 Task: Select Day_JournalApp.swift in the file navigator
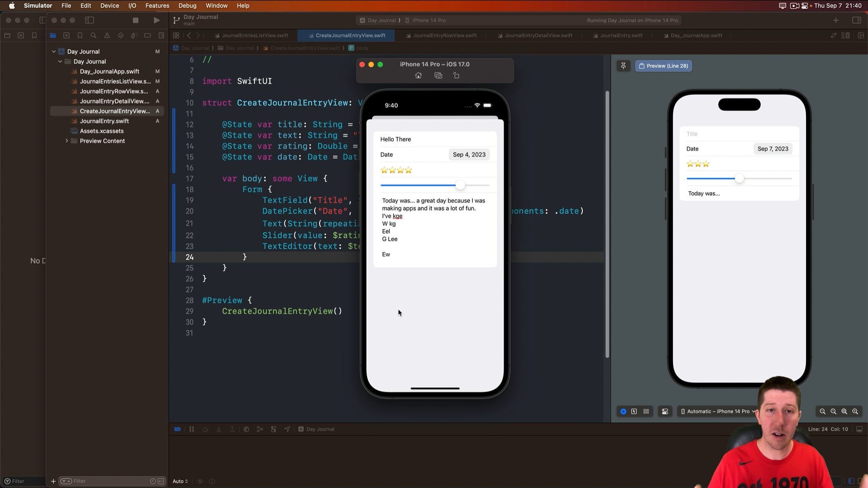(109, 71)
